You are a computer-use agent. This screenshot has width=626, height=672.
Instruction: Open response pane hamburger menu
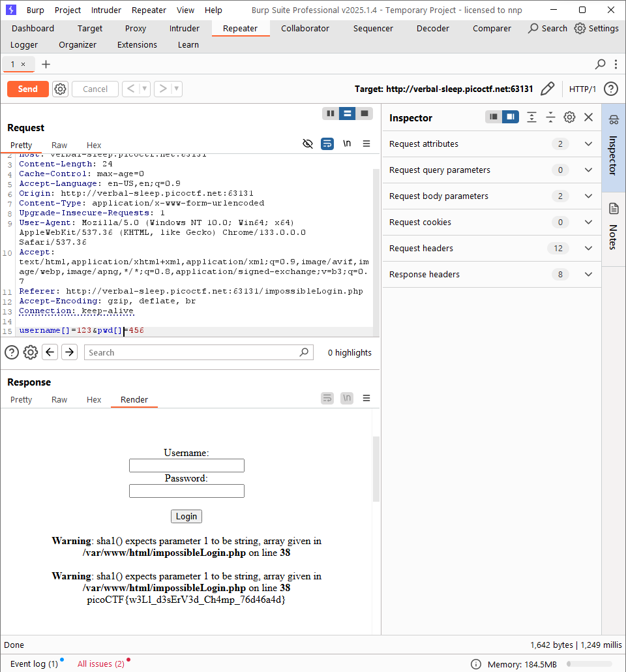point(366,398)
